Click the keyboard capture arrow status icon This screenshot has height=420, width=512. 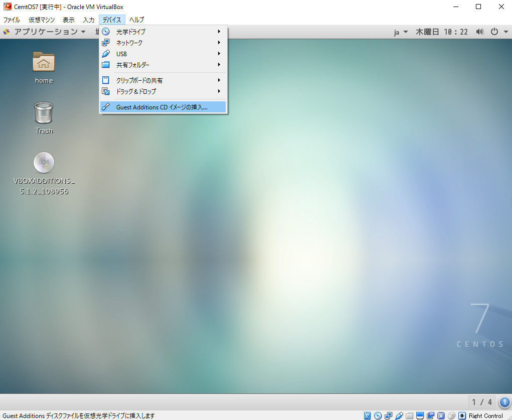(462, 416)
